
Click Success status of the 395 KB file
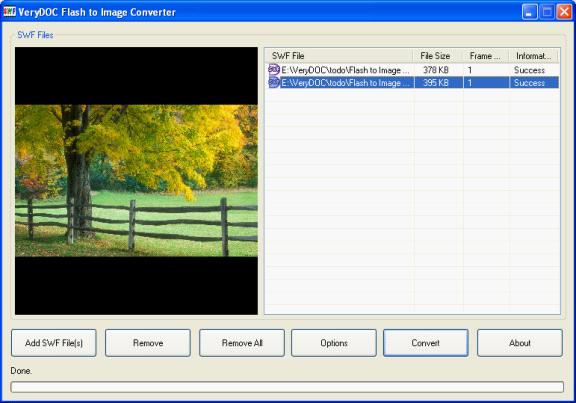(x=529, y=83)
